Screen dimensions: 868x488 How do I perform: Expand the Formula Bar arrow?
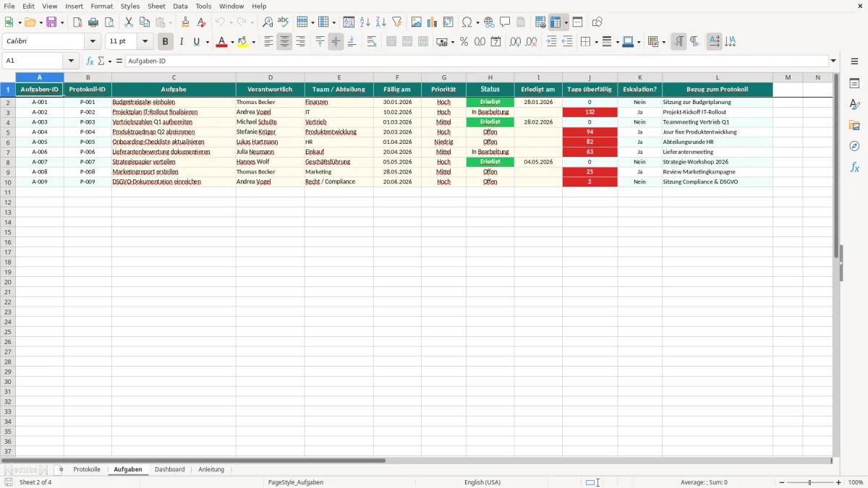click(833, 61)
